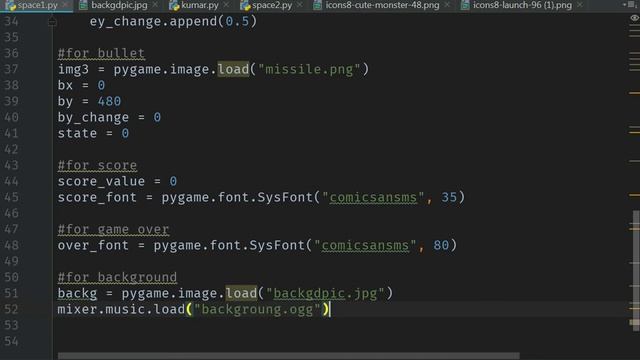Select the icons8-cute-monster-48.png tab

point(382,5)
